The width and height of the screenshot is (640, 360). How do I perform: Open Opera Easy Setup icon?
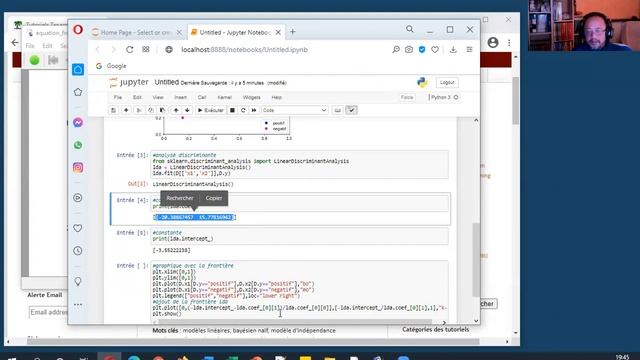[469, 50]
